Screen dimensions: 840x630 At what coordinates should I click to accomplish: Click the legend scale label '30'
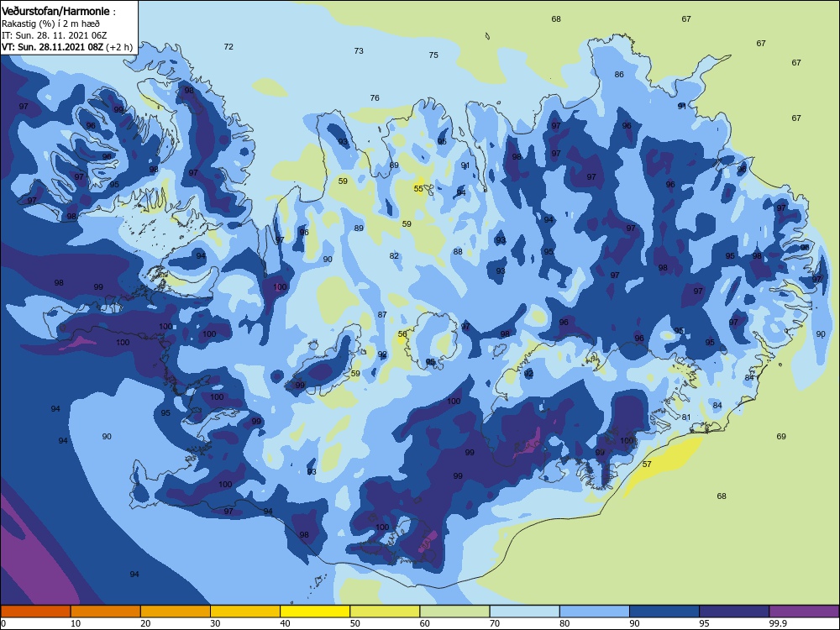pos(215,623)
